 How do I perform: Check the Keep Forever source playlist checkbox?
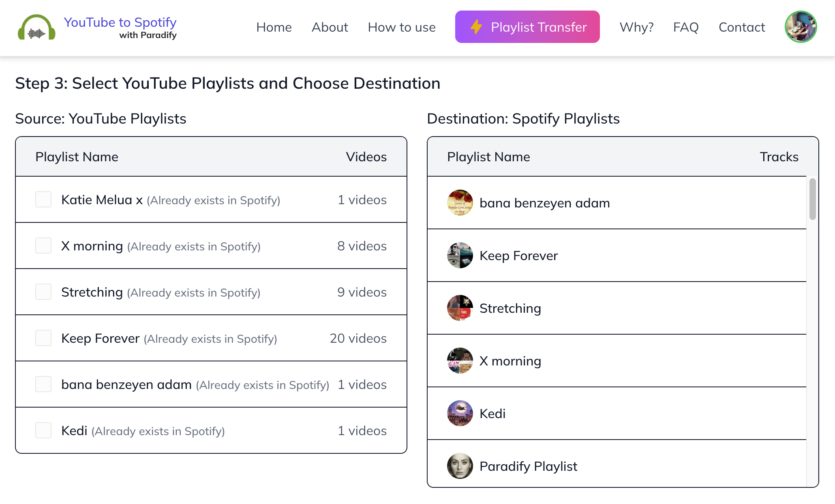[43, 338]
